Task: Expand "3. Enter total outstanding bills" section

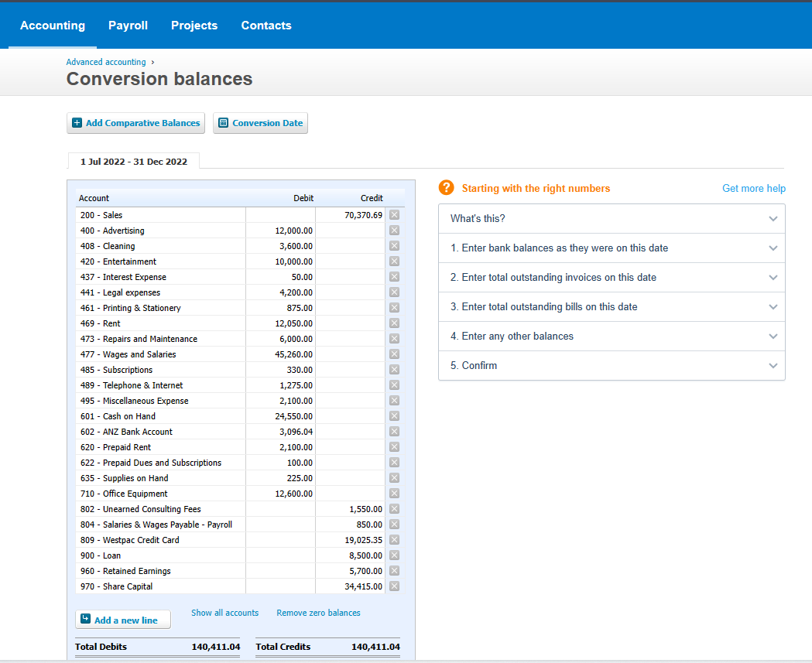Action: point(612,307)
